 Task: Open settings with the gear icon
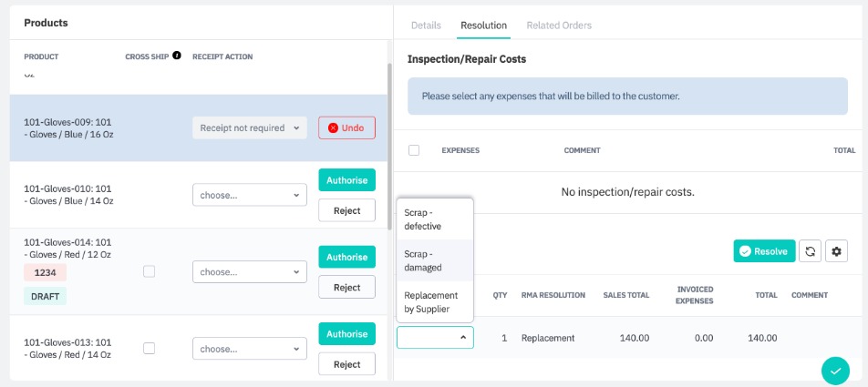pos(836,251)
